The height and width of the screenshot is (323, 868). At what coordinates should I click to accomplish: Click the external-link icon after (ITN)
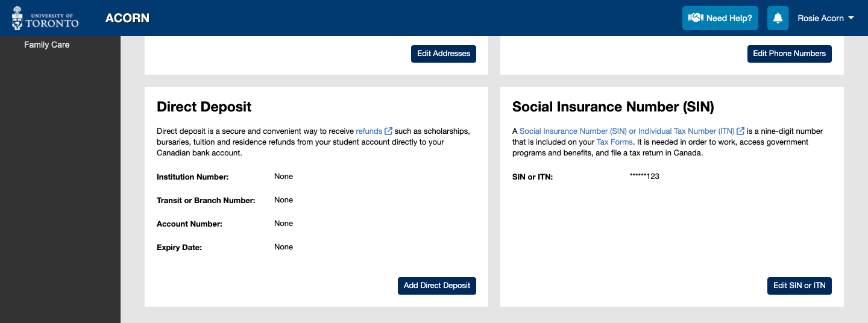click(740, 131)
